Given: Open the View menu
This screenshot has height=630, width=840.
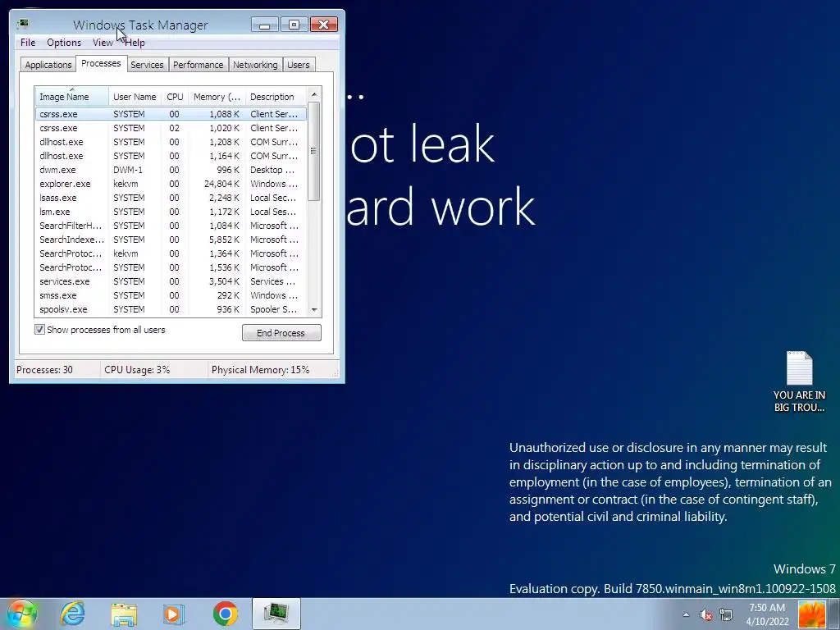Looking at the screenshot, I should point(103,43).
